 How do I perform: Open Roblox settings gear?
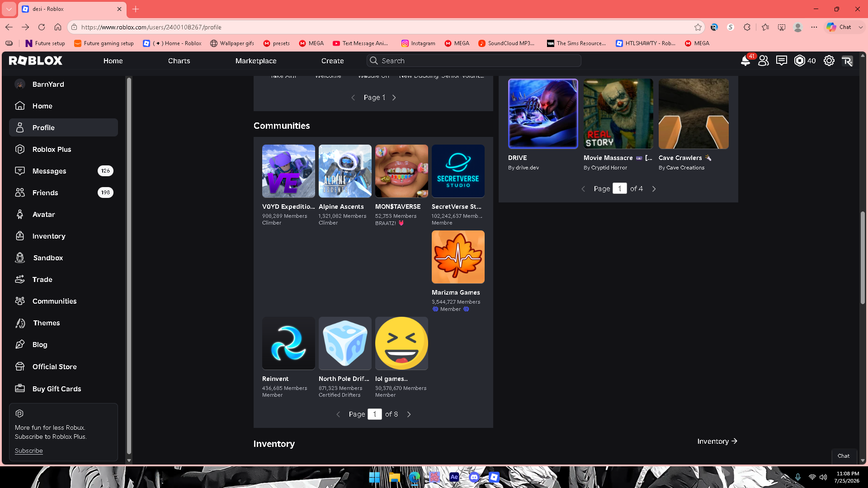pos(829,61)
